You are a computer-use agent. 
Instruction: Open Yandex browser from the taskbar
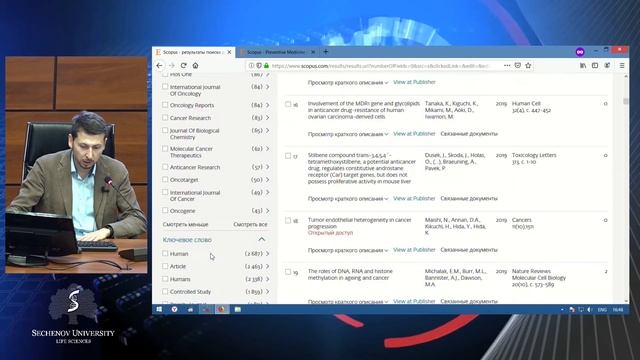174,309
